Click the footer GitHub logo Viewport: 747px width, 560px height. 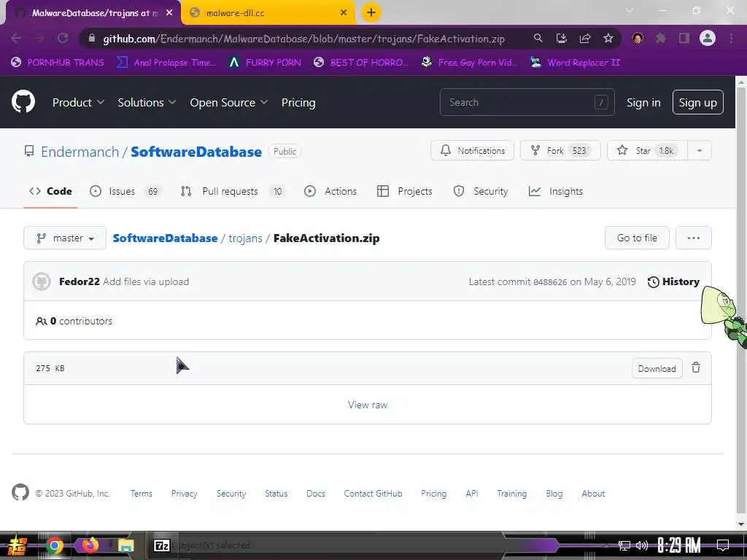click(20, 492)
